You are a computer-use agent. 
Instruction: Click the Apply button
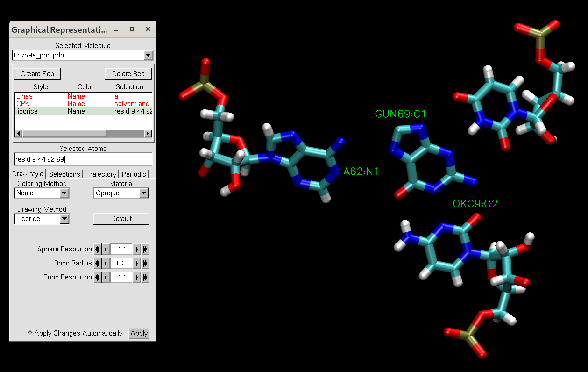[x=139, y=333]
